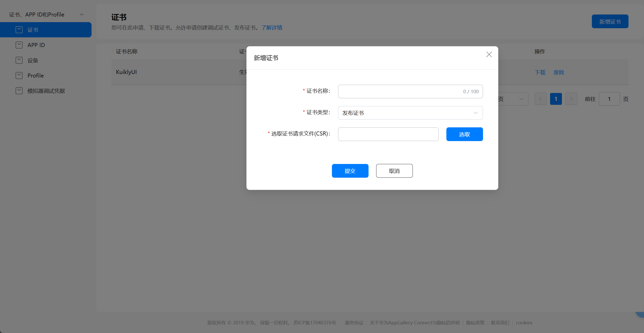Focus the 证书名称 input field

coord(399,92)
